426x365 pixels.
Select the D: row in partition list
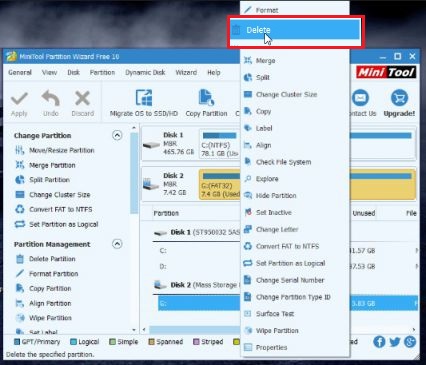(198, 266)
